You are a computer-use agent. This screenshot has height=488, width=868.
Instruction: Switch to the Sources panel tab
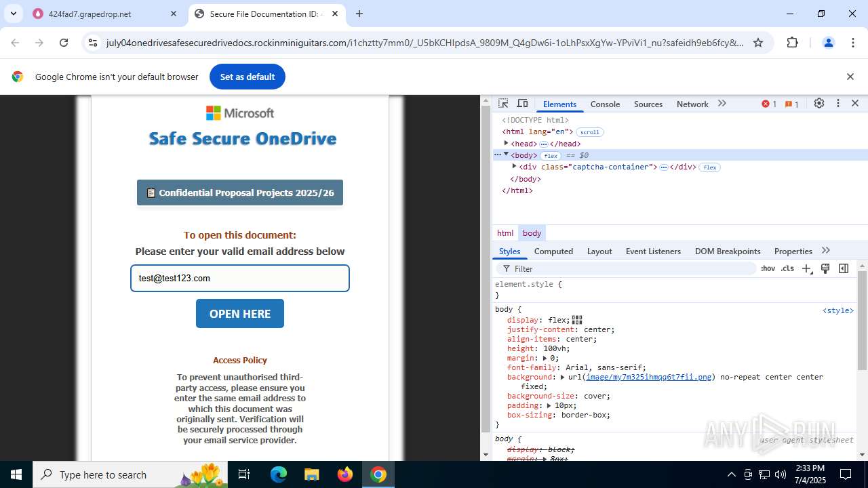point(648,104)
